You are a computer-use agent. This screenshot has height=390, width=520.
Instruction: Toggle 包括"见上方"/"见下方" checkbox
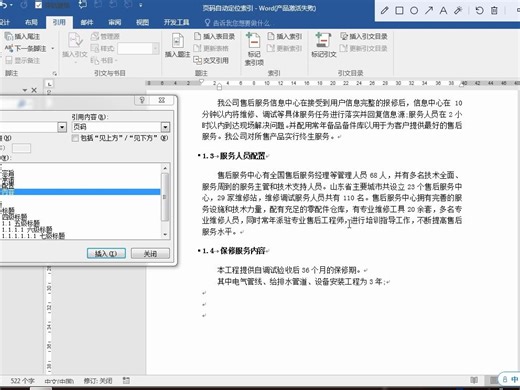75,138
